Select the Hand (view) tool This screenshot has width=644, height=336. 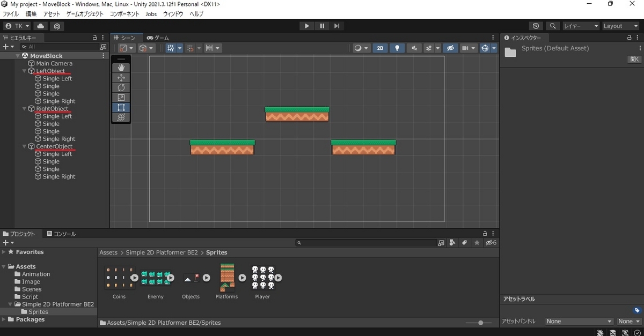coord(121,68)
